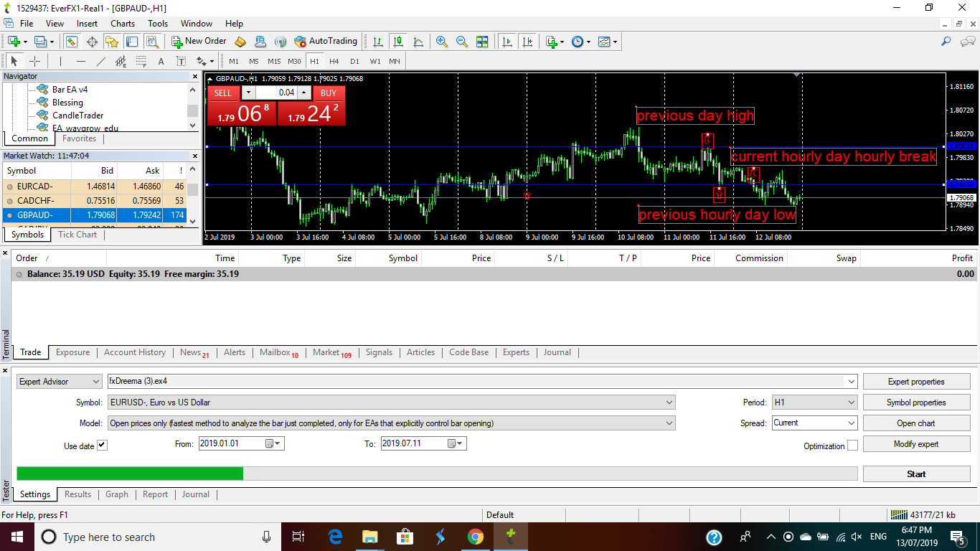Toggle the AutoTrading button
The height and width of the screenshot is (551, 980).
click(325, 42)
